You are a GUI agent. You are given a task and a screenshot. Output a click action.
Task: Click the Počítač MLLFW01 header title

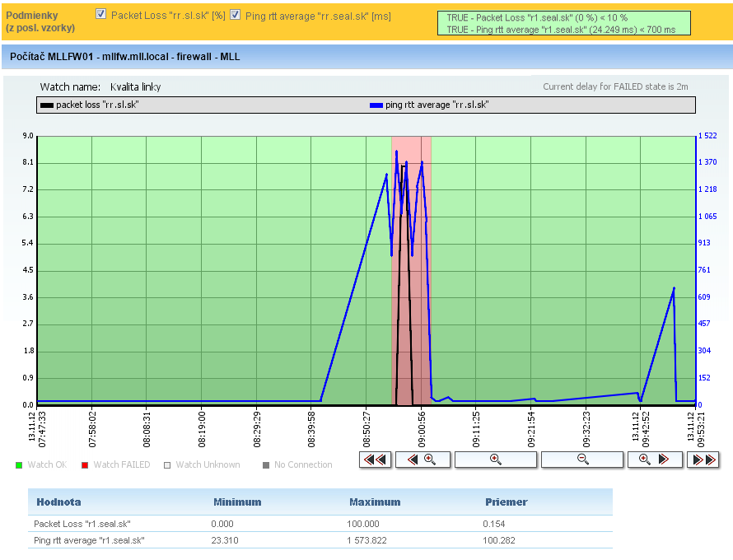click(125, 57)
